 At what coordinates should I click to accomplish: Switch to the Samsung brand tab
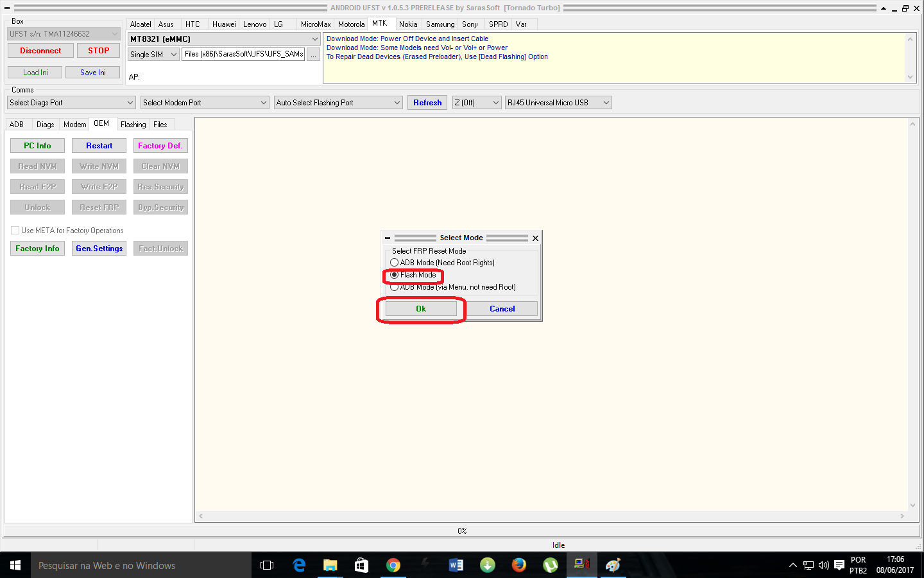440,24
